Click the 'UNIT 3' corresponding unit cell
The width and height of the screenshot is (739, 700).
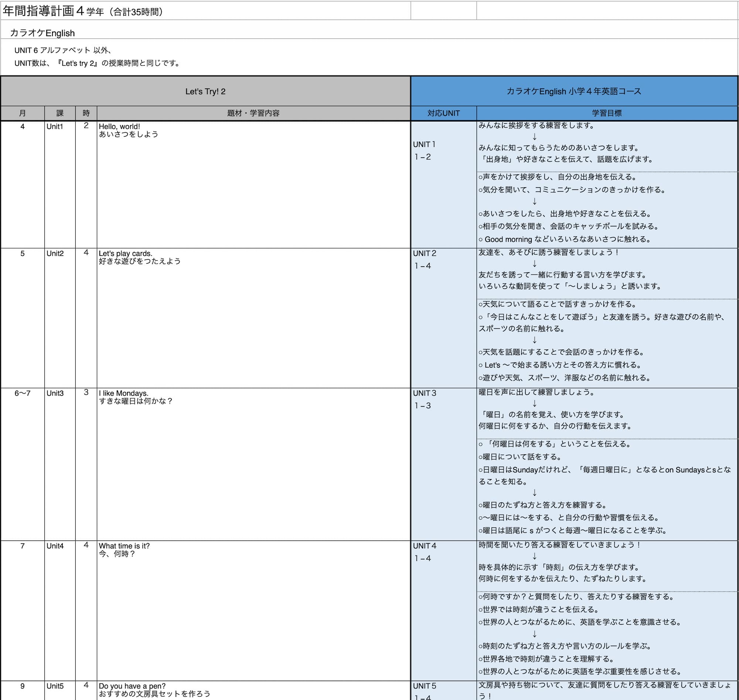point(444,465)
